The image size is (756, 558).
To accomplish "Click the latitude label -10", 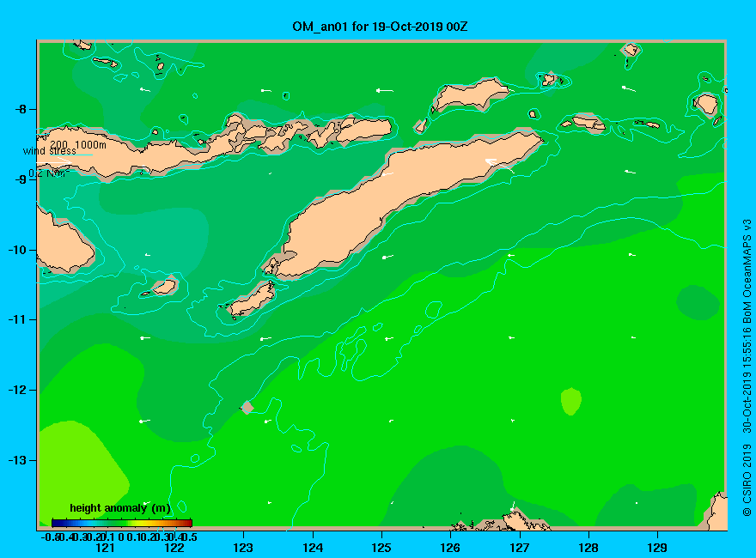I will (18, 250).
